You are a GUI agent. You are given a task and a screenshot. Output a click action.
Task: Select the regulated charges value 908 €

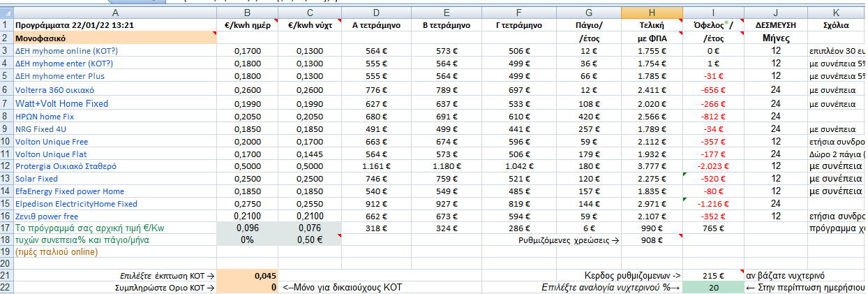pos(651,240)
